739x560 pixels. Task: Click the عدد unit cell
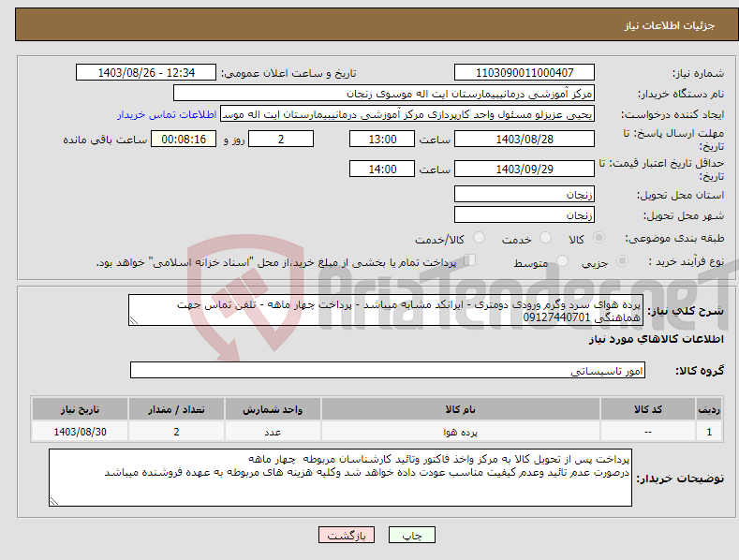[273, 432]
